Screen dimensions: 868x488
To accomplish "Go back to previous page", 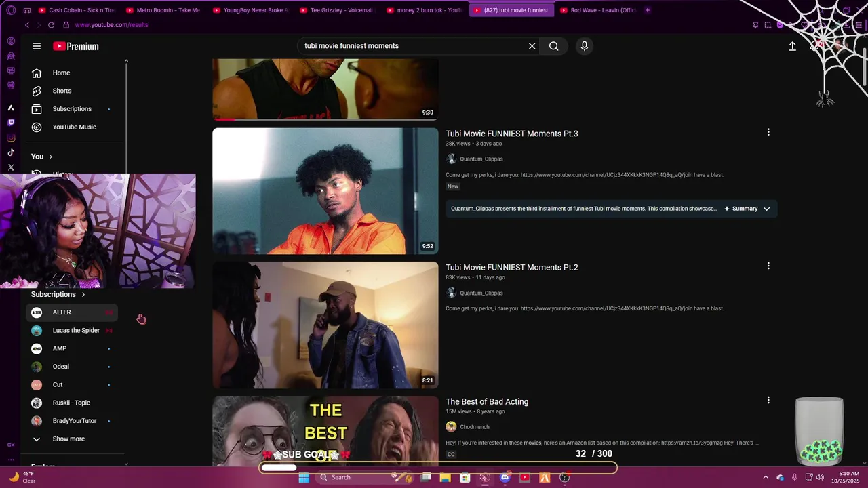I will point(27,25).
